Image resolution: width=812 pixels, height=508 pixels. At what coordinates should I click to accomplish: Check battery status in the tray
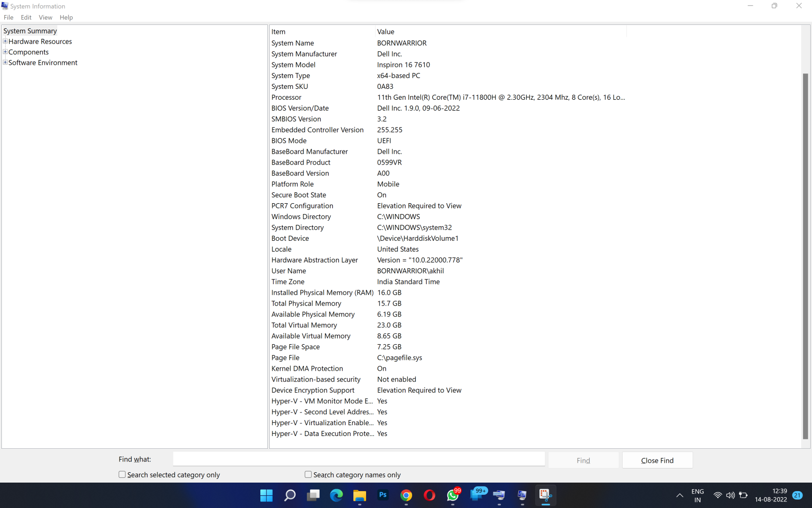pos(743,495)
